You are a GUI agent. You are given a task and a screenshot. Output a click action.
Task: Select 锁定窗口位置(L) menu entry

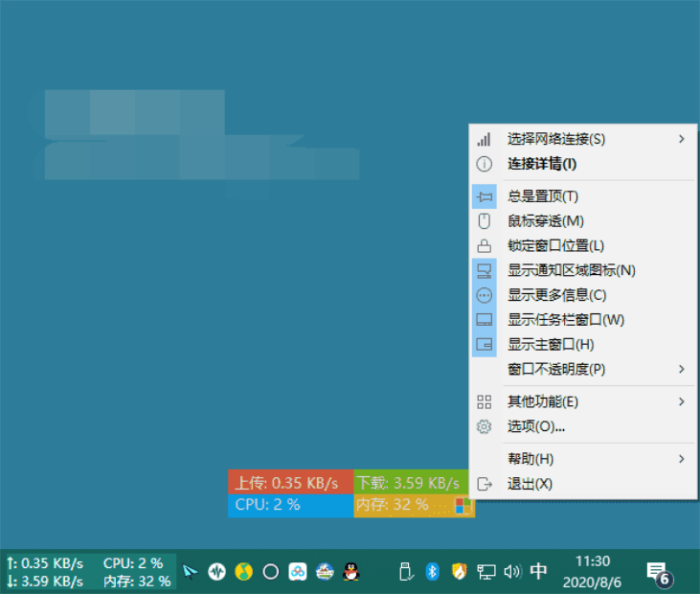583,245
